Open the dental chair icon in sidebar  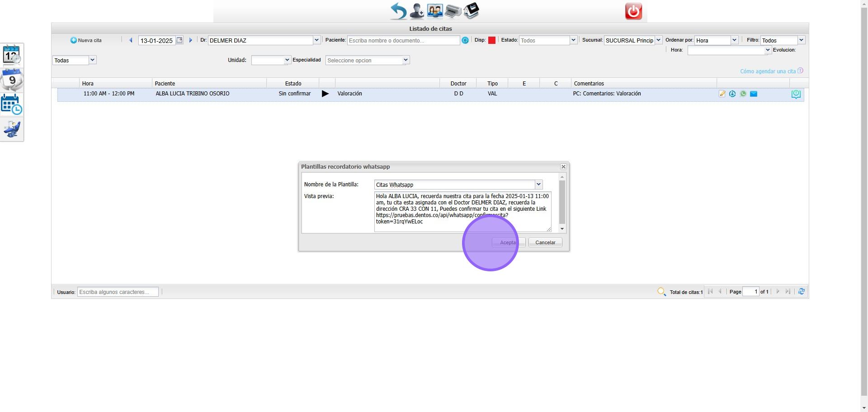12,130
